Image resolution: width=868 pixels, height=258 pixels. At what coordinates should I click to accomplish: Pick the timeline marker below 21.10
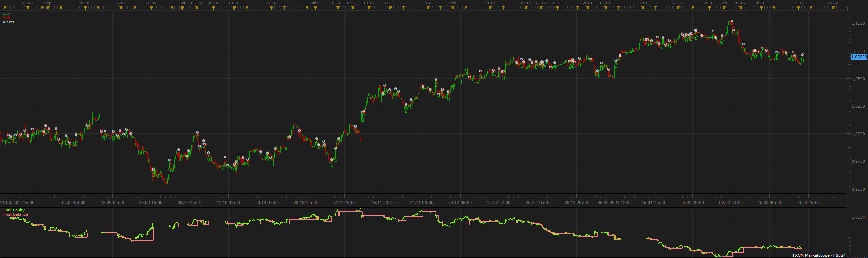pyautogui.click(x=271, y=8)
